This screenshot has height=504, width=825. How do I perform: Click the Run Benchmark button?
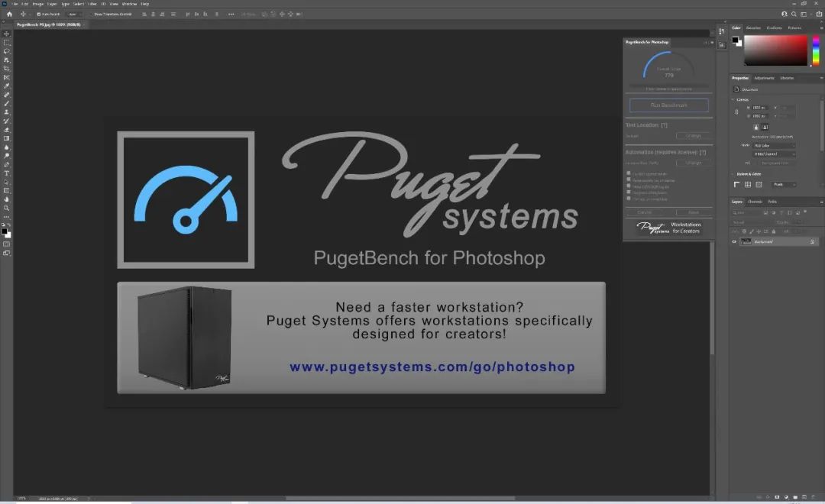(x=668, y=105)
